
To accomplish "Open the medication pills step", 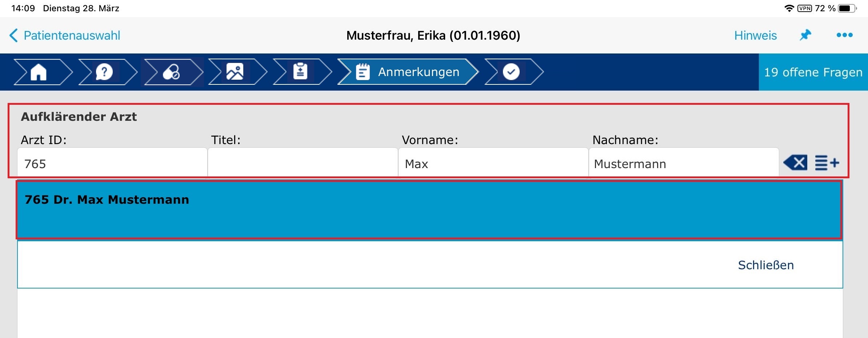I will coord(171,72).
